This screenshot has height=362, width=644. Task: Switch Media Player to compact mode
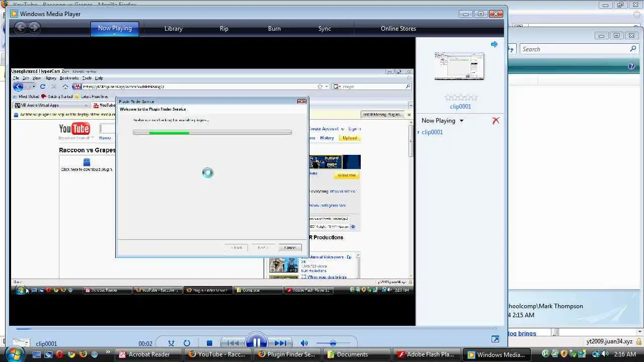point(495,339)
